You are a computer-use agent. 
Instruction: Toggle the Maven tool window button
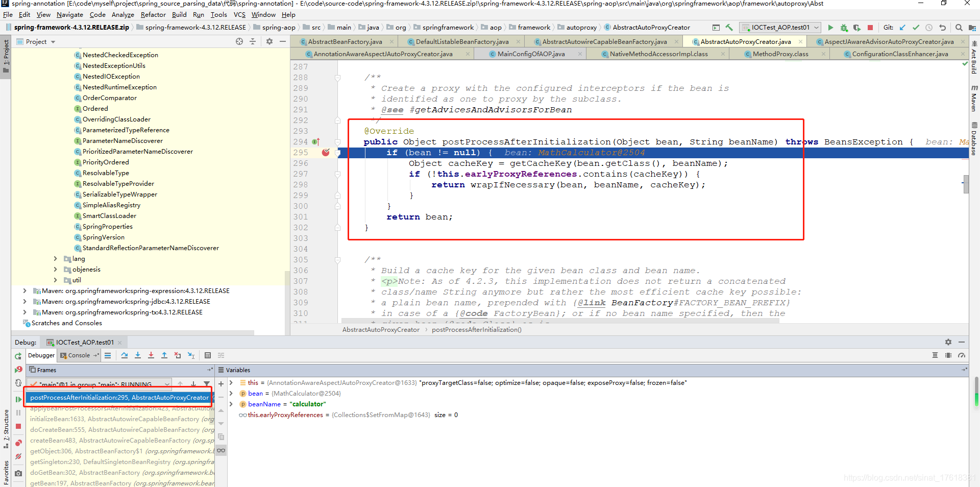[974, 98]
